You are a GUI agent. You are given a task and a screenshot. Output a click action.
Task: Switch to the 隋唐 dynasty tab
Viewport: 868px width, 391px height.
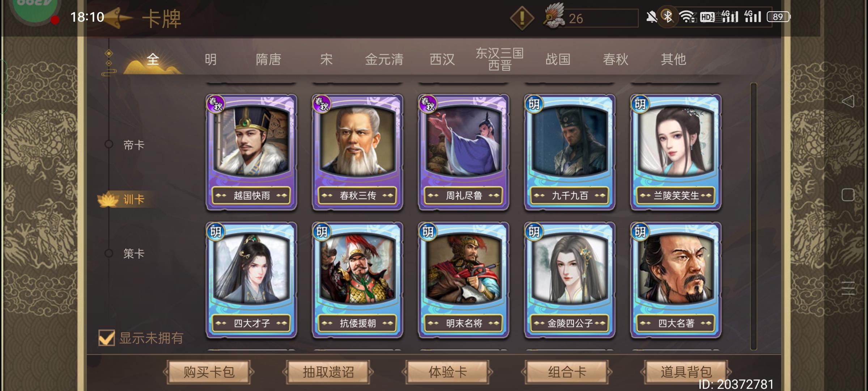(268, 59)
